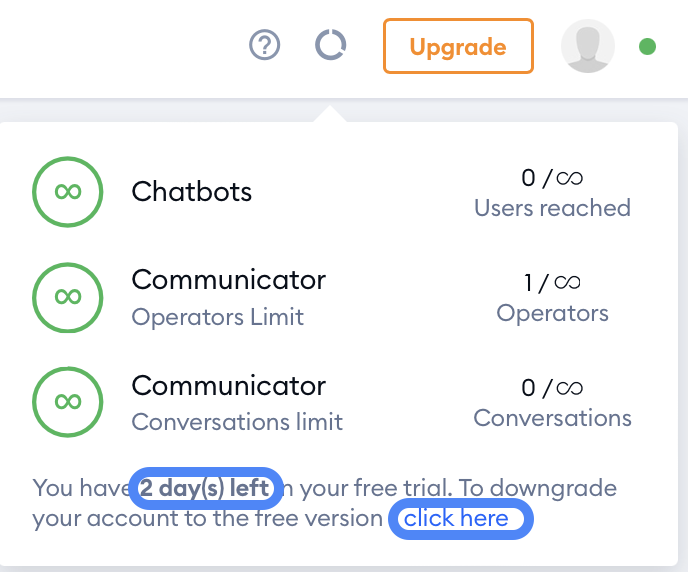Click the orange Upgrade button

(458, 46)
